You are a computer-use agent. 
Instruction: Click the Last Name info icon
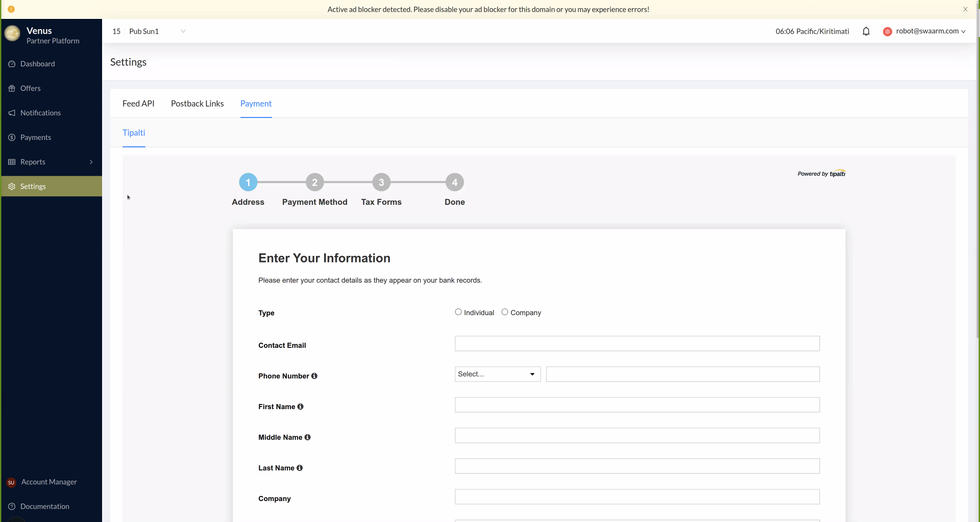(300, 468)
